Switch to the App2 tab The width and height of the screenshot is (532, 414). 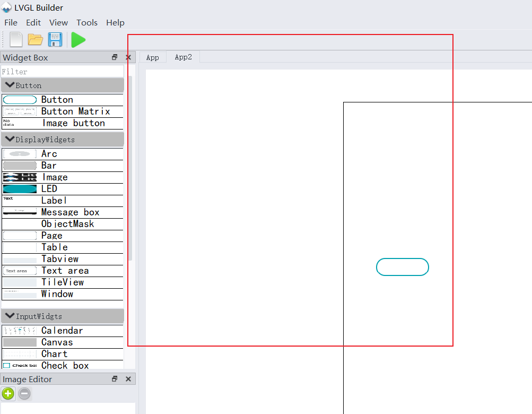[x=183, y=57]
